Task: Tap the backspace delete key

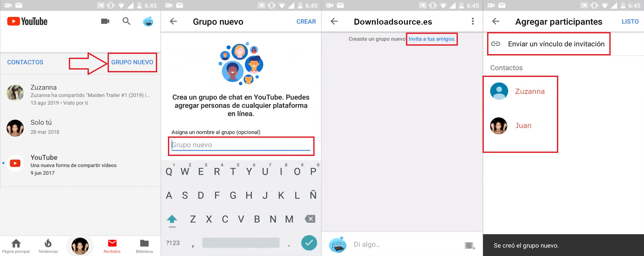Action: pyautogui.click(x=310, y=219)
